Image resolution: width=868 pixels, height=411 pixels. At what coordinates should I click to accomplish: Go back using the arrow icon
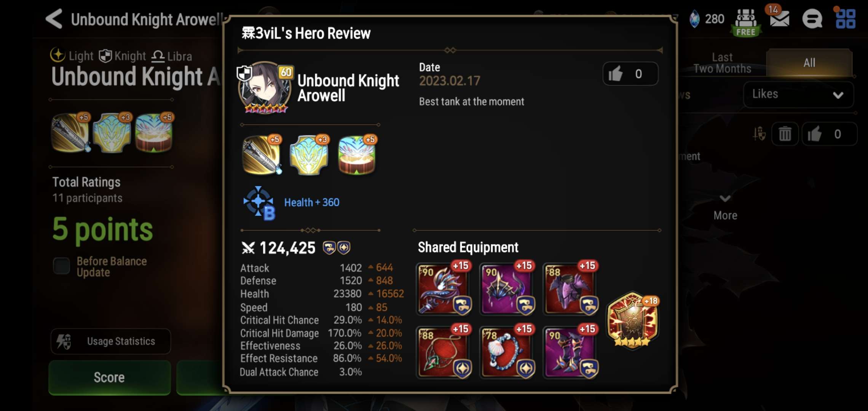point(54,19)
